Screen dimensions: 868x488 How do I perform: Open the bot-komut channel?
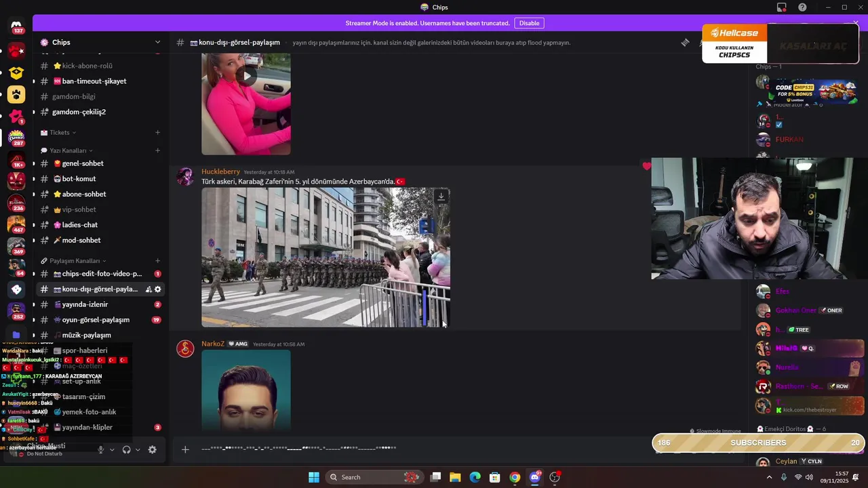point(100,179)
